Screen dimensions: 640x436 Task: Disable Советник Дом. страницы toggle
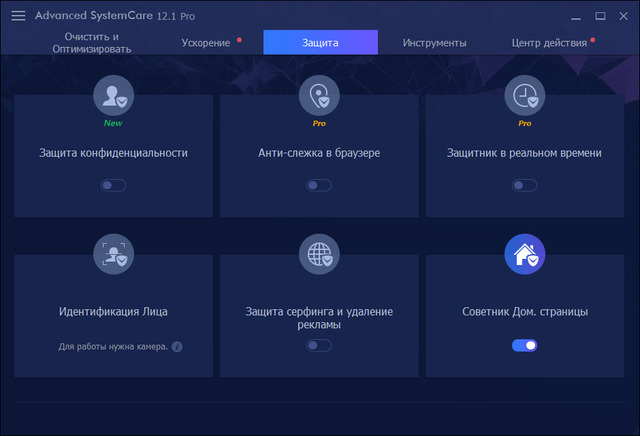[x=524, y=345]
